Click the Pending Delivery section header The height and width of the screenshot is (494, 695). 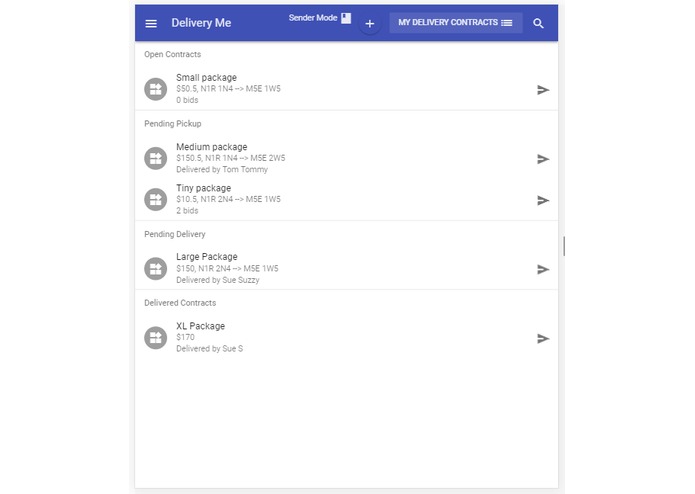175,234
